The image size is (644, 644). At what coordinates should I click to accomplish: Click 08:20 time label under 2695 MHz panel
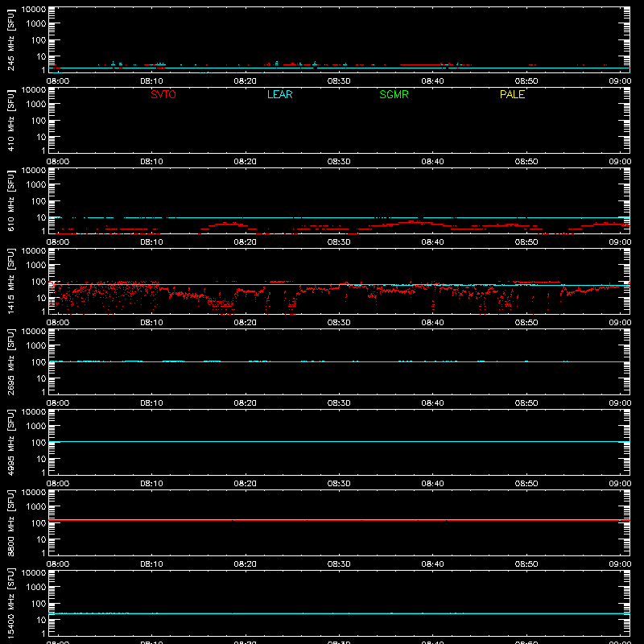(246, 403)
